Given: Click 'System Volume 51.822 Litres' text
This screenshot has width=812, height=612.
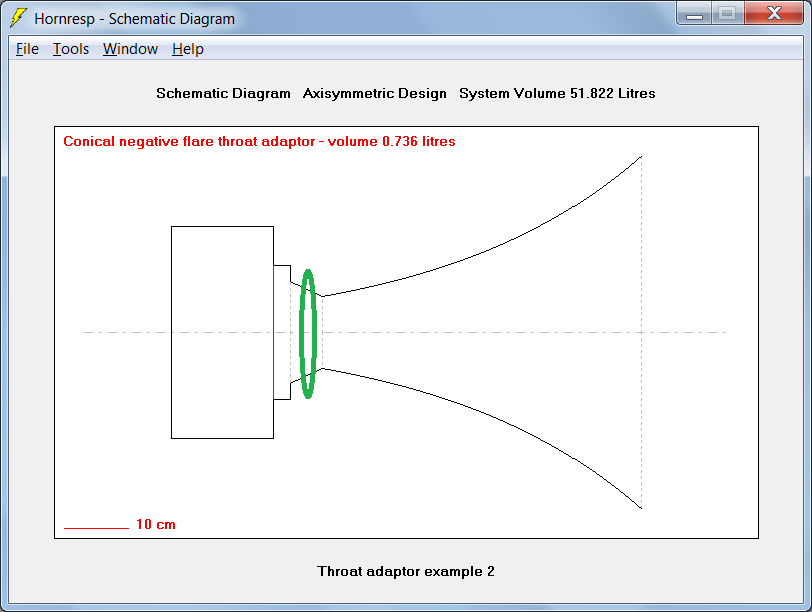Looking at the screenshot, I should point(557,93).
